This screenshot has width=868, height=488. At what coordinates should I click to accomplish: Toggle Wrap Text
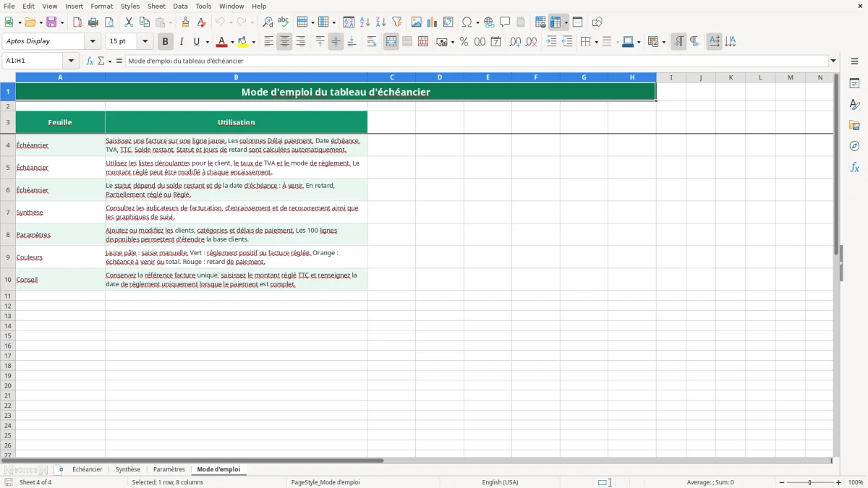click(x=372, y=42)
